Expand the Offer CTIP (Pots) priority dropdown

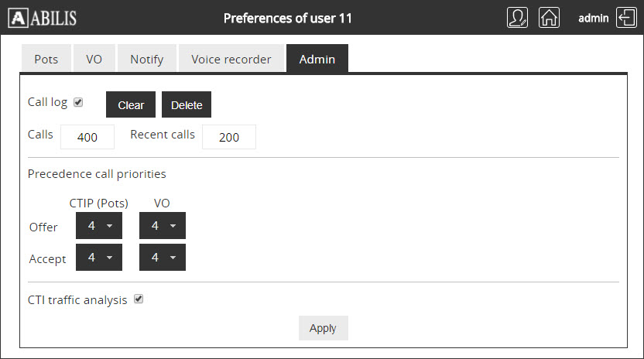[99, 226]
